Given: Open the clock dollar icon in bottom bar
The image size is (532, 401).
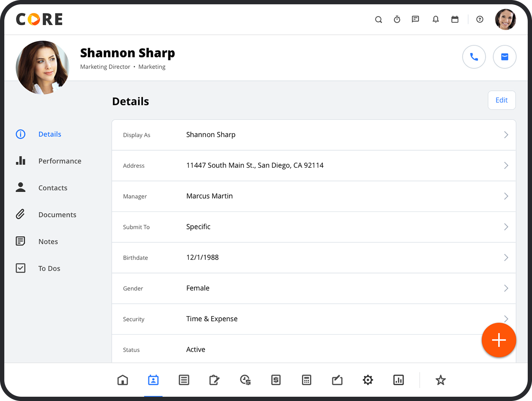Looking at the screenshot, I should pos(245,380).
